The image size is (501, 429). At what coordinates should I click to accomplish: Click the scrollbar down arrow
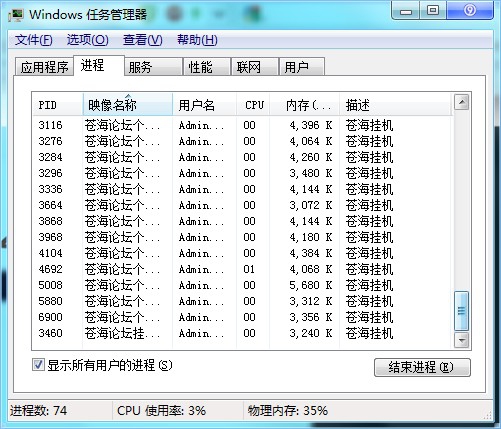click(x=462, y=340)
